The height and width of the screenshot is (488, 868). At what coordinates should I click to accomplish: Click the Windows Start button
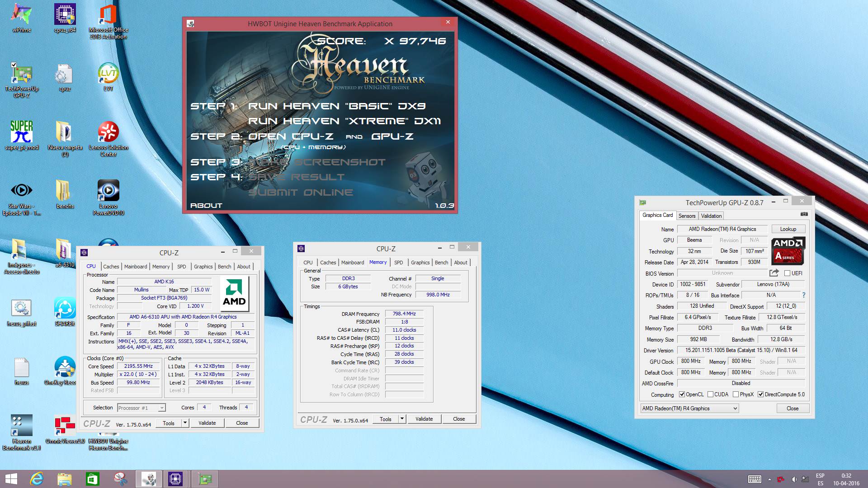point(11,479)
